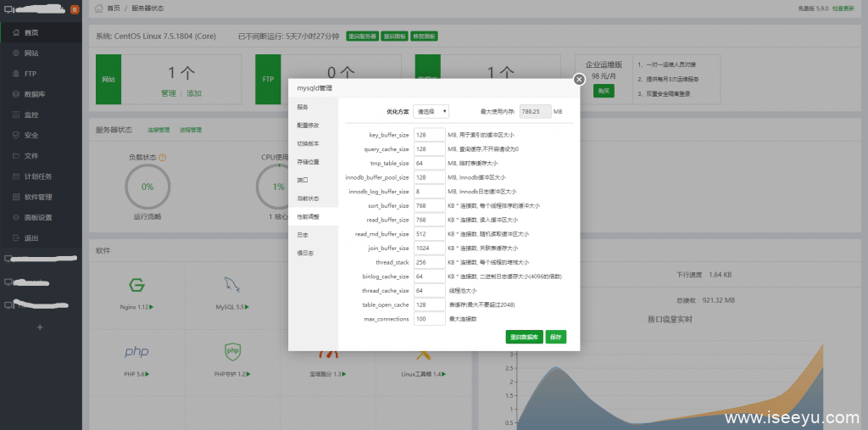
Task: Open the FTP item in sidebar
Action: (41, 74)
